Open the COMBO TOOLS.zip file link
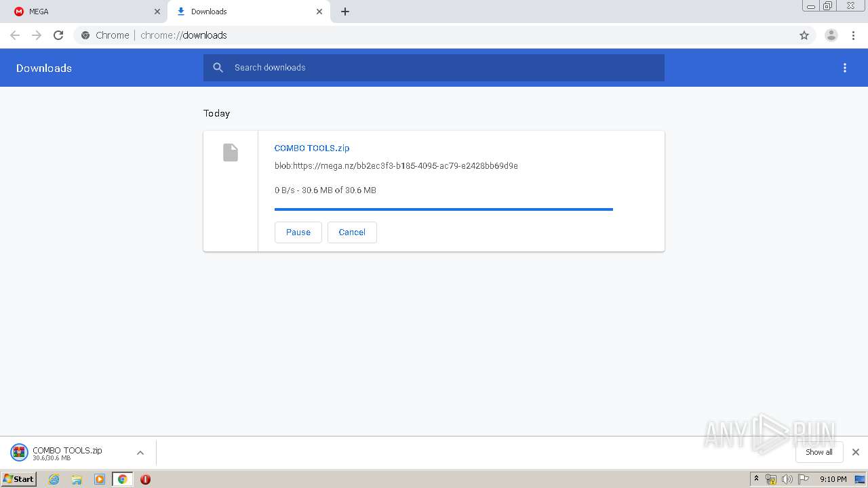 (x=312, y=148)
